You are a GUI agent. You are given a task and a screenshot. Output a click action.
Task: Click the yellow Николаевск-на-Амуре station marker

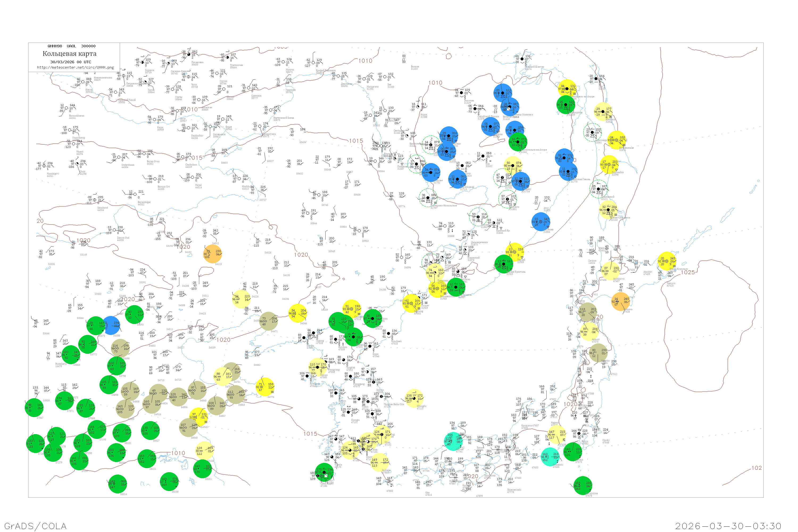[x=567, y=89]
